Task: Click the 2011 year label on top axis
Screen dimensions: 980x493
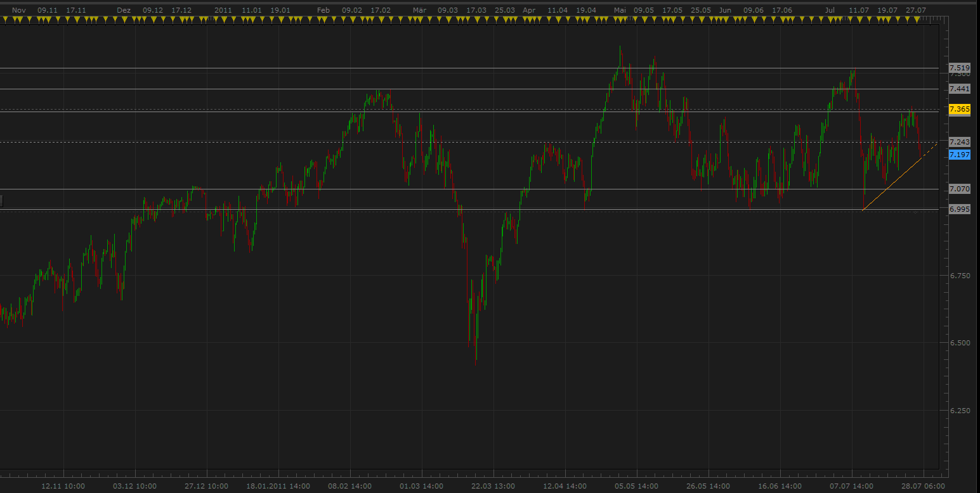Action: pyautogui.click(x=223, y=11)
